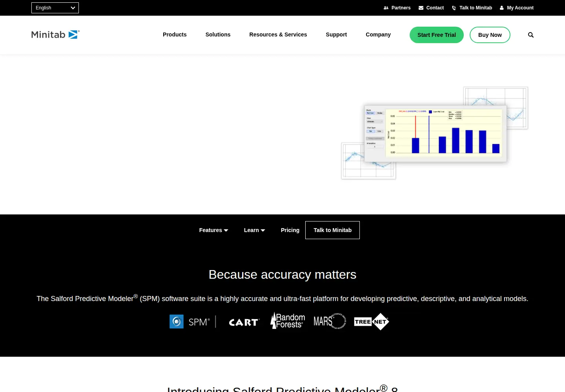Click the My Account user icon

(501, 8)
